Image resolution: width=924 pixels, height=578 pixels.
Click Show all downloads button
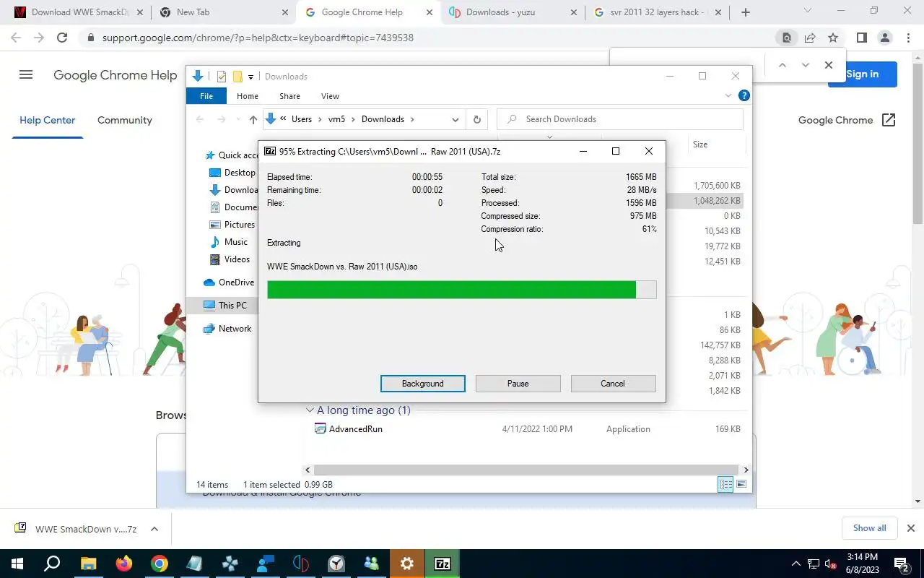[869, 528]
